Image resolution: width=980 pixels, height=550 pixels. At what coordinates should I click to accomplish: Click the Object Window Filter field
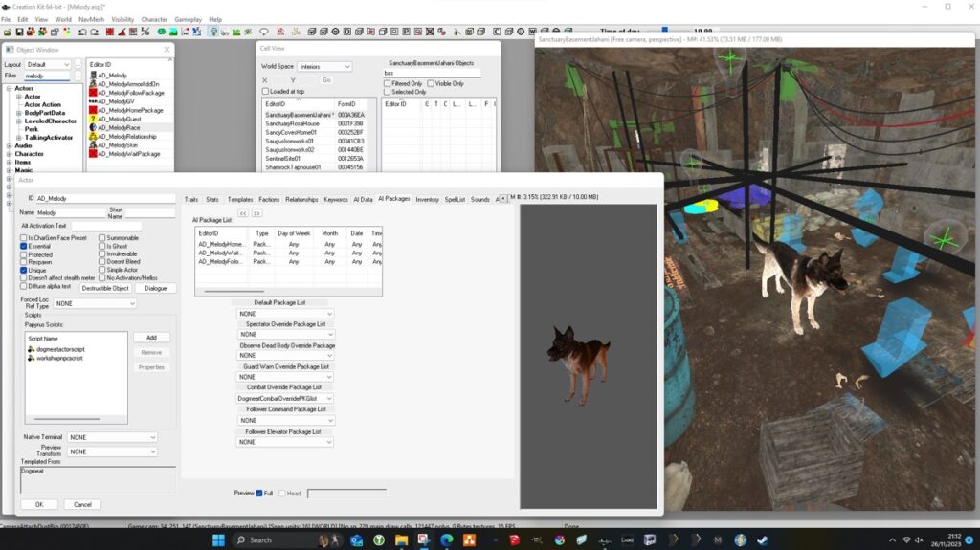(x=47, y=76)
